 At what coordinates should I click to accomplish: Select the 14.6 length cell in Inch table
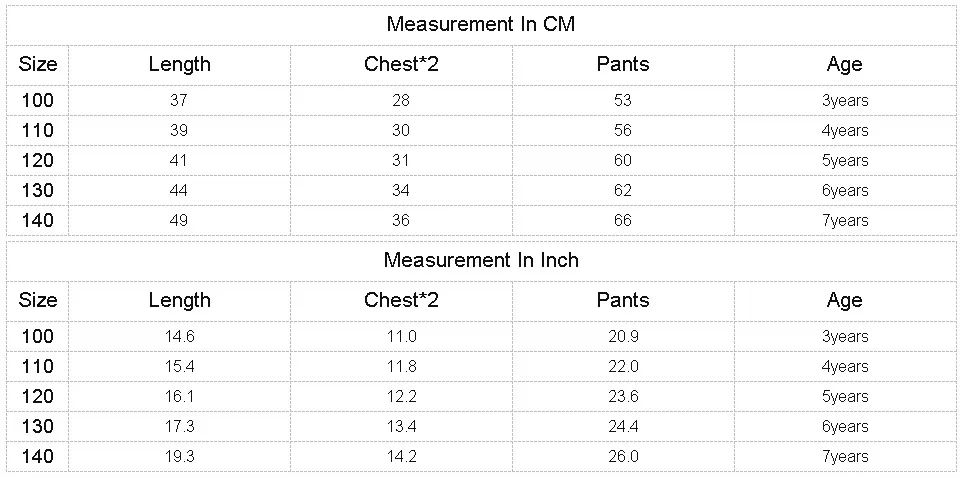[x=179, y=336]
